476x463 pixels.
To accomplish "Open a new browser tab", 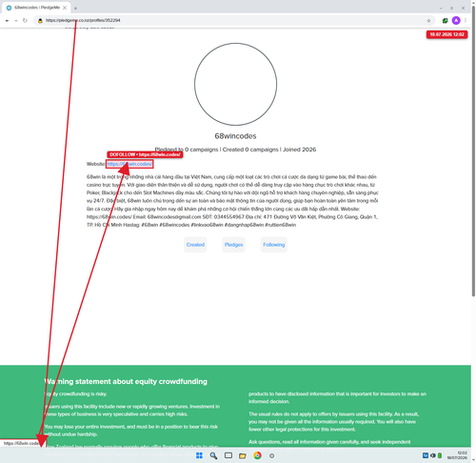I will coord(75,8).
